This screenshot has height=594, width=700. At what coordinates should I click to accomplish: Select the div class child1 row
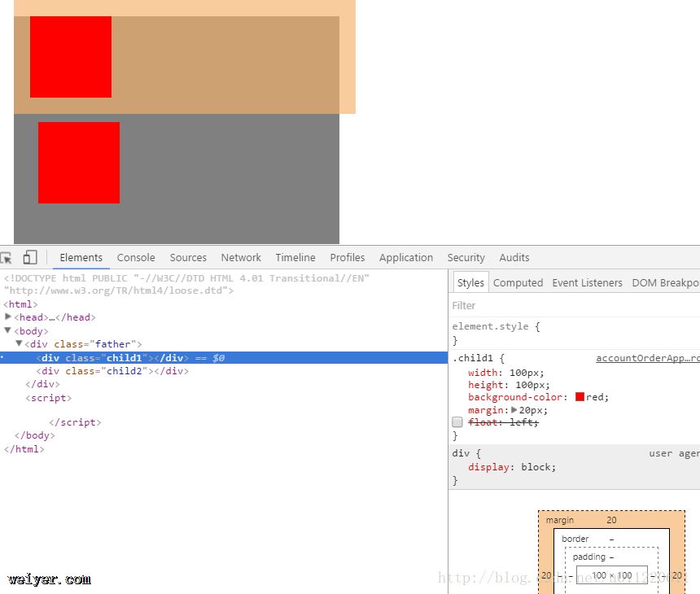(x=224, y=358)
